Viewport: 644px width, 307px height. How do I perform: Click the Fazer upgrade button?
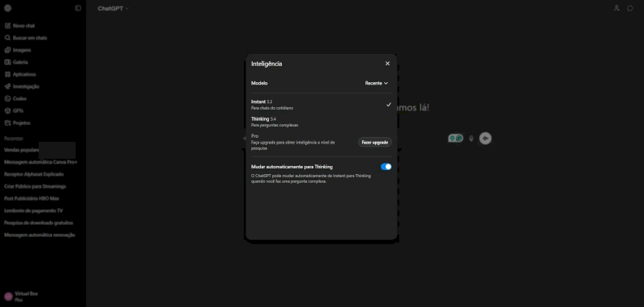[x=374, y=142]
